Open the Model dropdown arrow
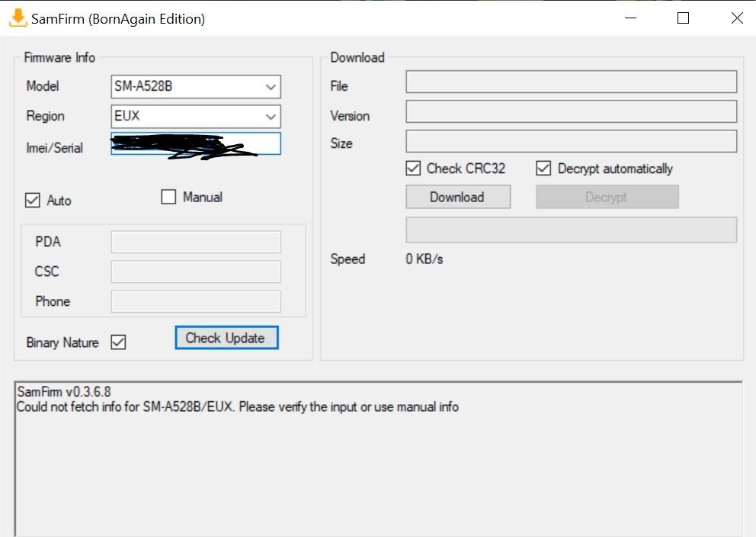The width and height of the screenshot is (756, 537). click(271, 87)
